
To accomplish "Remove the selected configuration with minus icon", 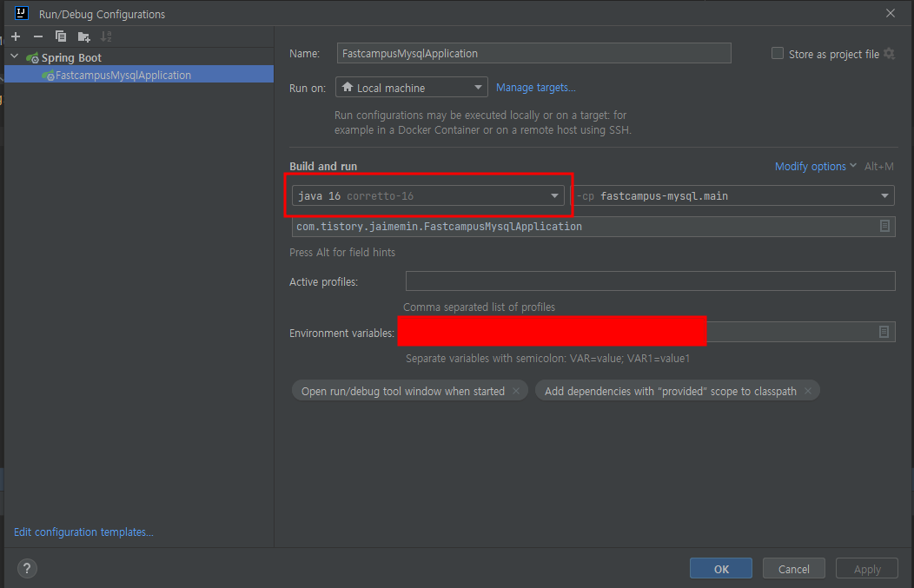I will [x=38, y=36].
